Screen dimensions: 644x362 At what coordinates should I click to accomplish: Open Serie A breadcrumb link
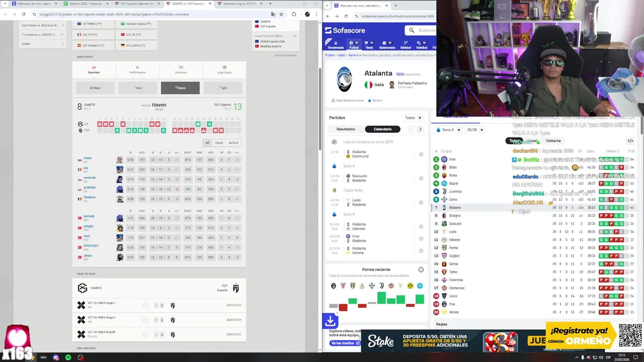click(353, 55)
